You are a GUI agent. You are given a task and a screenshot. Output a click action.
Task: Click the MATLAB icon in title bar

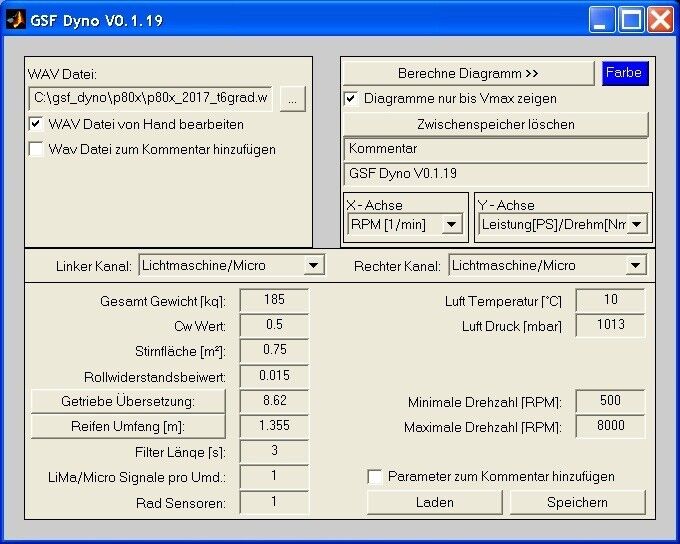[x=16, y=19]
